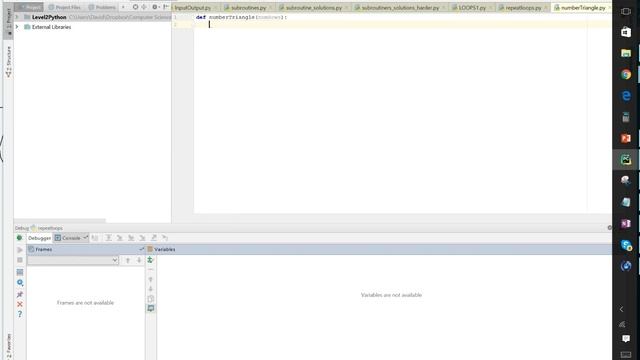Click the Force Step Into icon

pyautogui.click(x=142, y=238)
